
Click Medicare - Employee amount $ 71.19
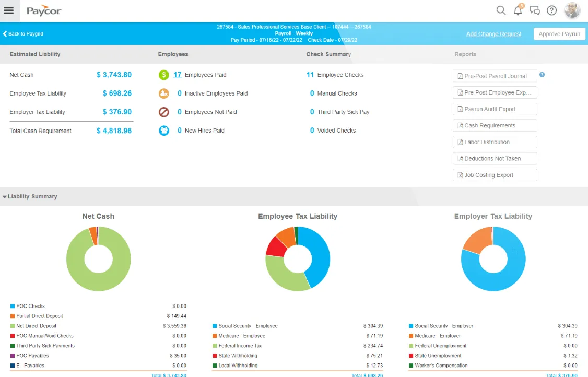[x=374, y=336]
